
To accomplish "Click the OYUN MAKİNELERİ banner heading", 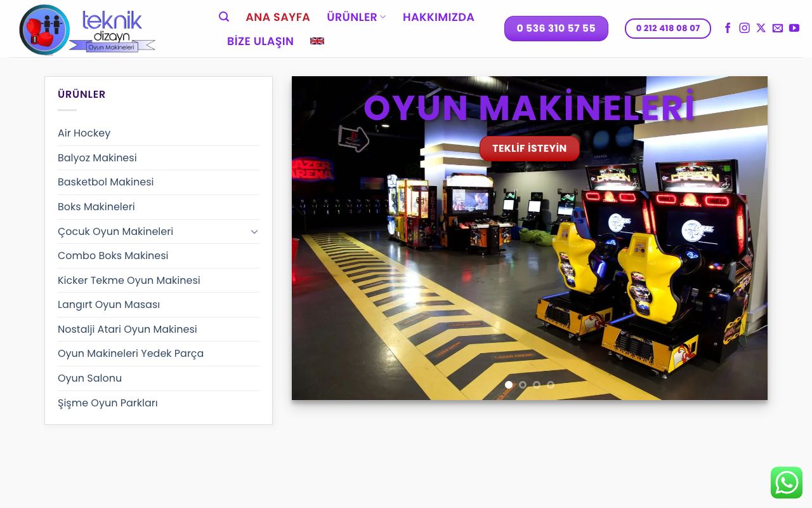I will click(x=530, y=108).
